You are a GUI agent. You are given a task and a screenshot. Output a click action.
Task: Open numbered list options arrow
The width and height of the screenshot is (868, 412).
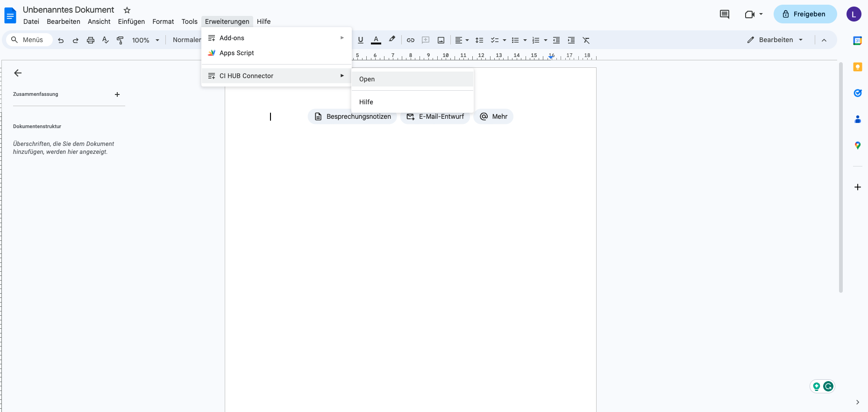(x=546, y=40)
